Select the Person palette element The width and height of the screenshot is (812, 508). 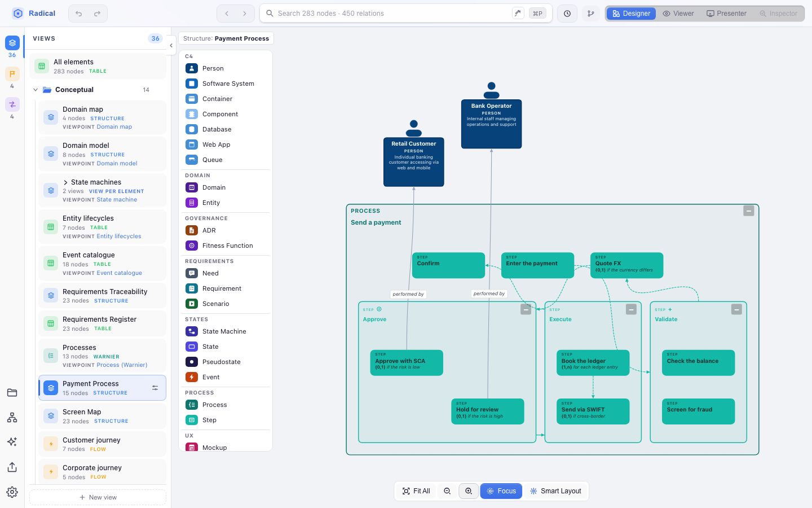click(226, 68)
